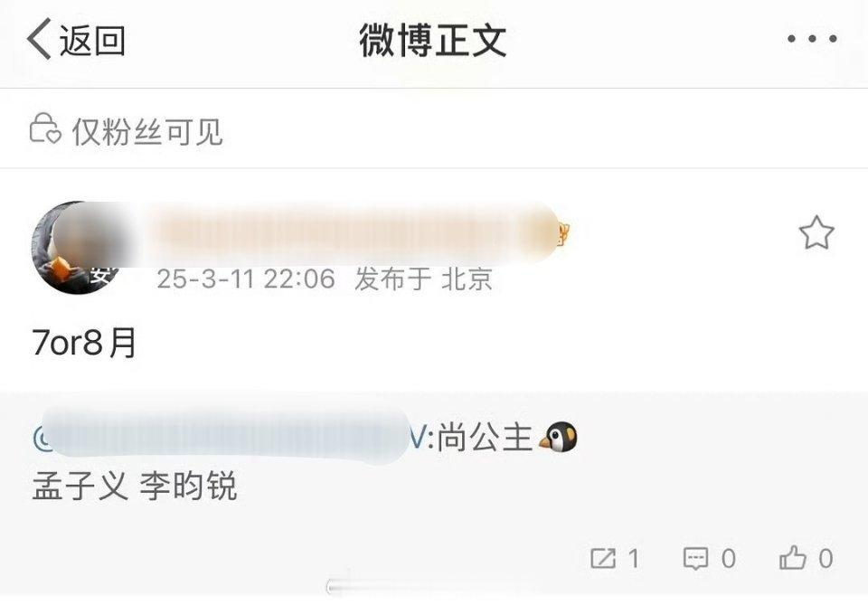Toggle the star favorite icon
Viewport: 868px width, 605px height.
pyautogui.click(x=816, y=233)
